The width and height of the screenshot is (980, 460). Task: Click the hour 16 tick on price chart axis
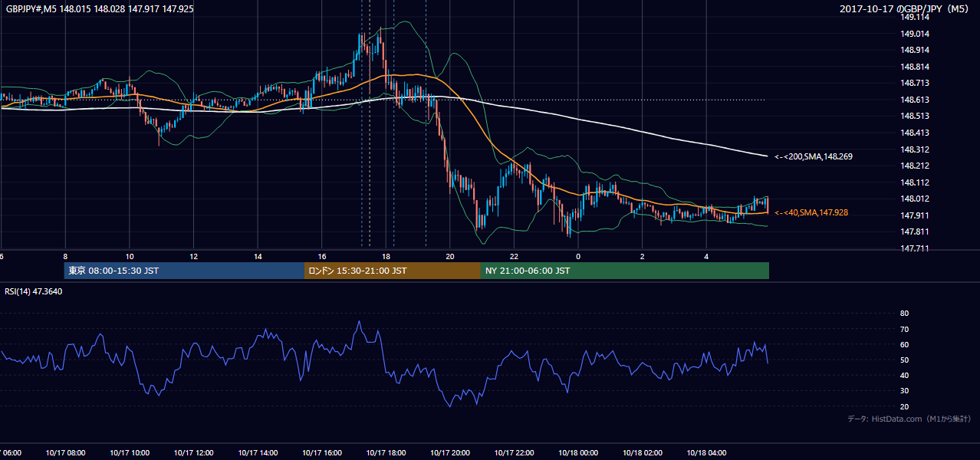(322, 257)
